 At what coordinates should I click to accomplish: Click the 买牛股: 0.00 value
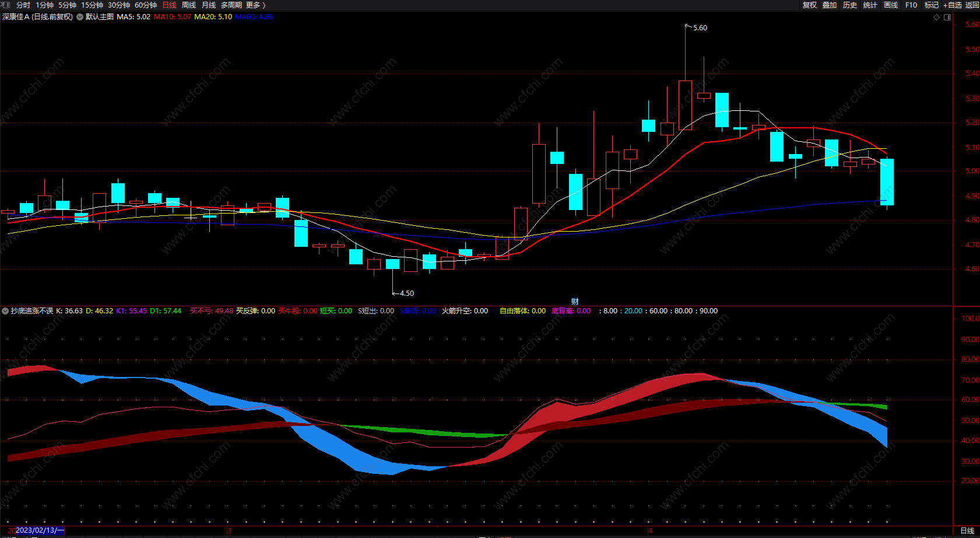[298, 311]
